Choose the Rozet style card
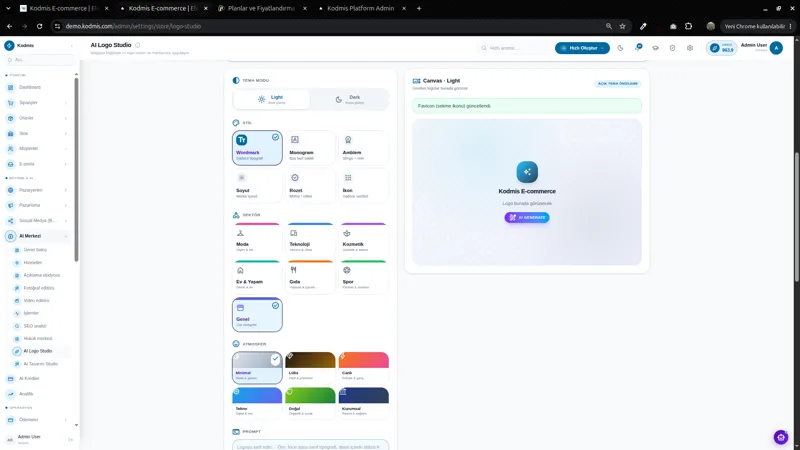The height and width of the screenshot is (450, 800). click(310, 186)
